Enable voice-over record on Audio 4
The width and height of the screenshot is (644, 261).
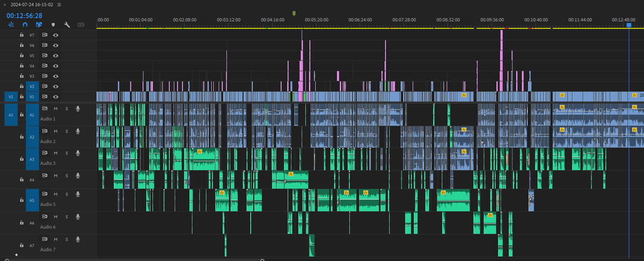coord(78,175)
